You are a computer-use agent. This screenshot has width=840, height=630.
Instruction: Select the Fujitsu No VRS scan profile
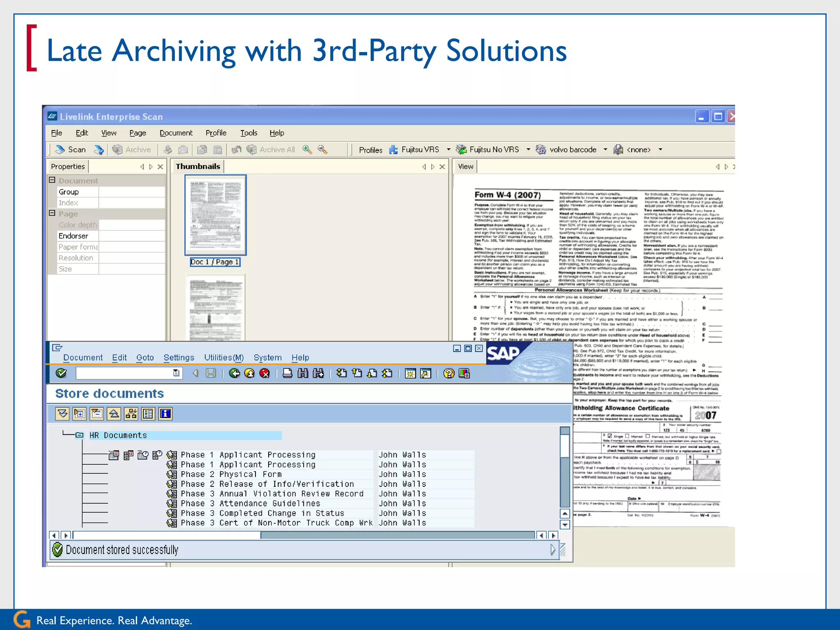[x=488, y=150]
